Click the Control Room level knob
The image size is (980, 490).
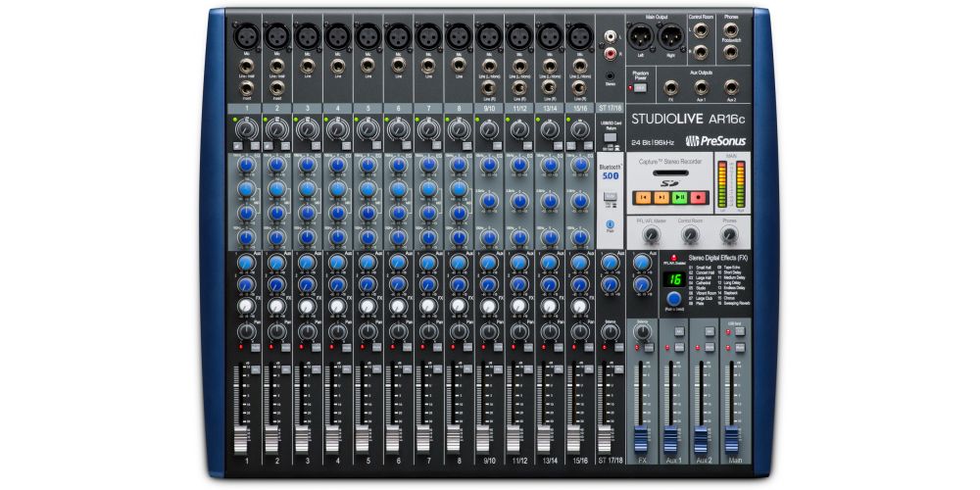[x=690, y=234]
